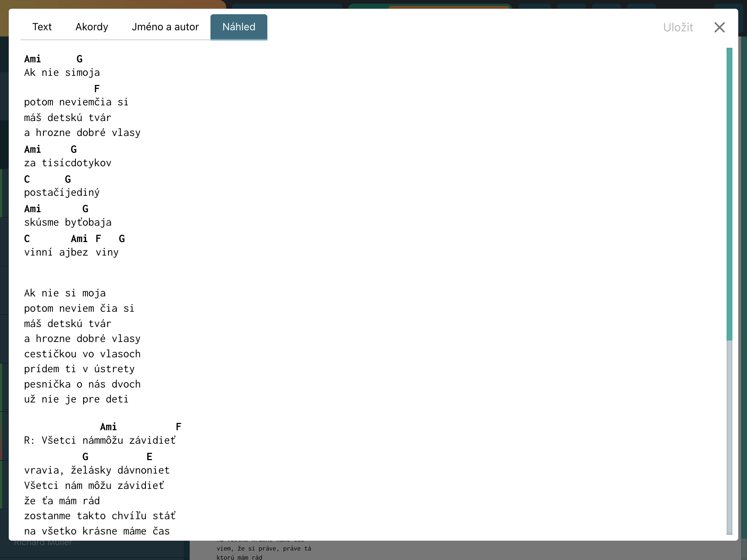
Task: Click the lyric "pesnička o nás dvoch"
Action: click(82, 384)
